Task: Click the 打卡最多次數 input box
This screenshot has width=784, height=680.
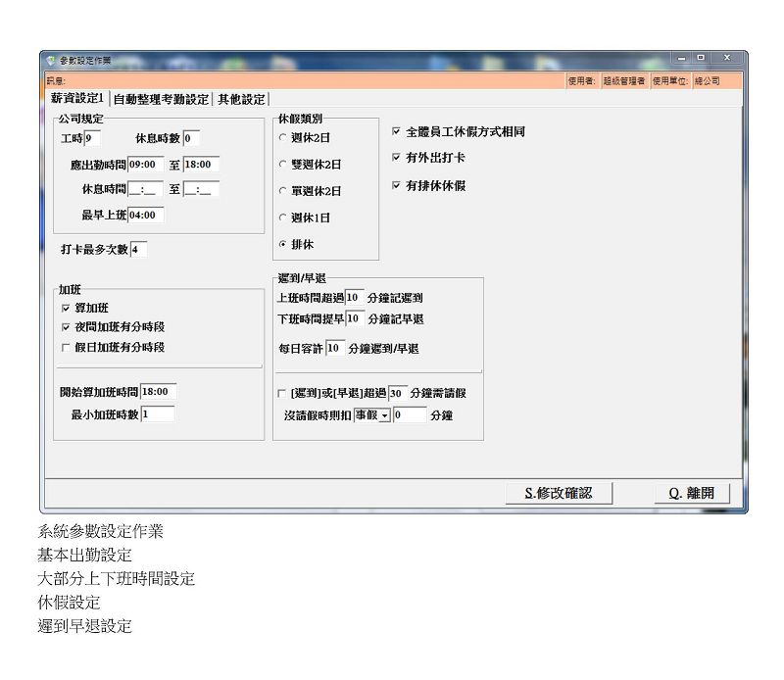Action: pos(138,249)
